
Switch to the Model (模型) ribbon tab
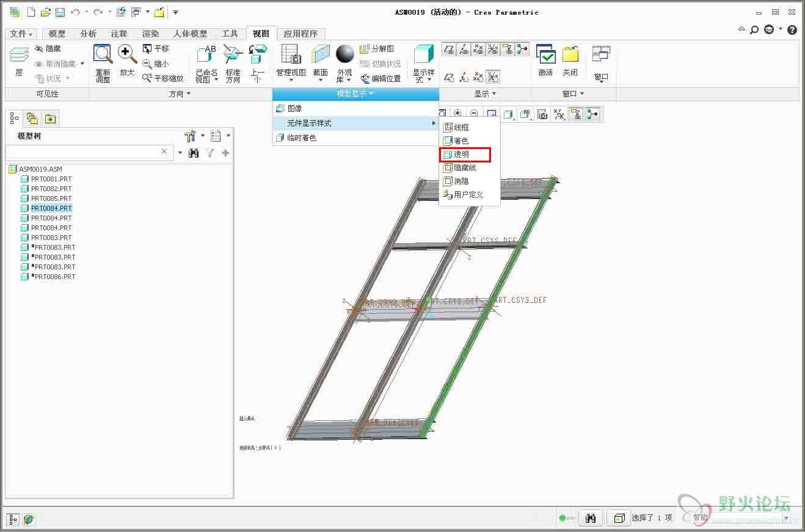pyautogui.click(x=57, y=34)
